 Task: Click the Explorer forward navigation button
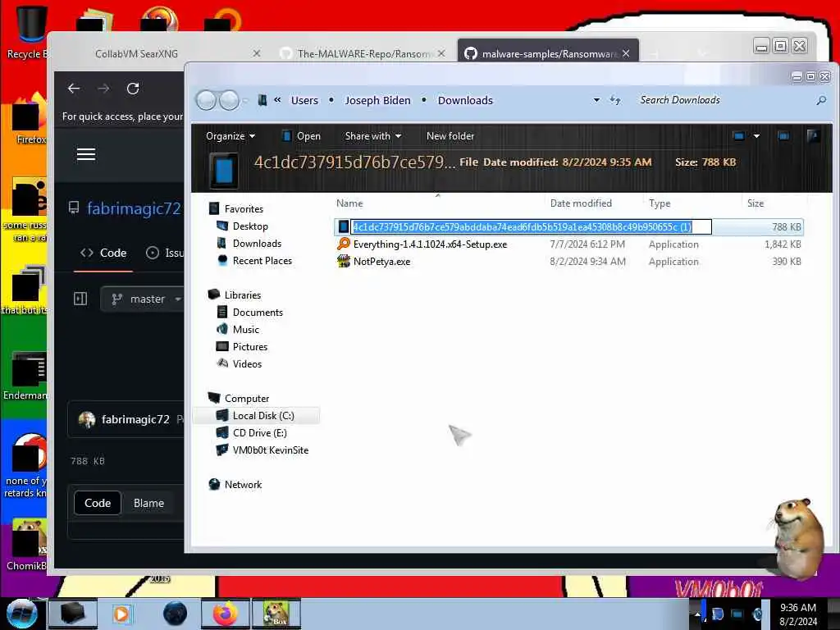[230, 100]
